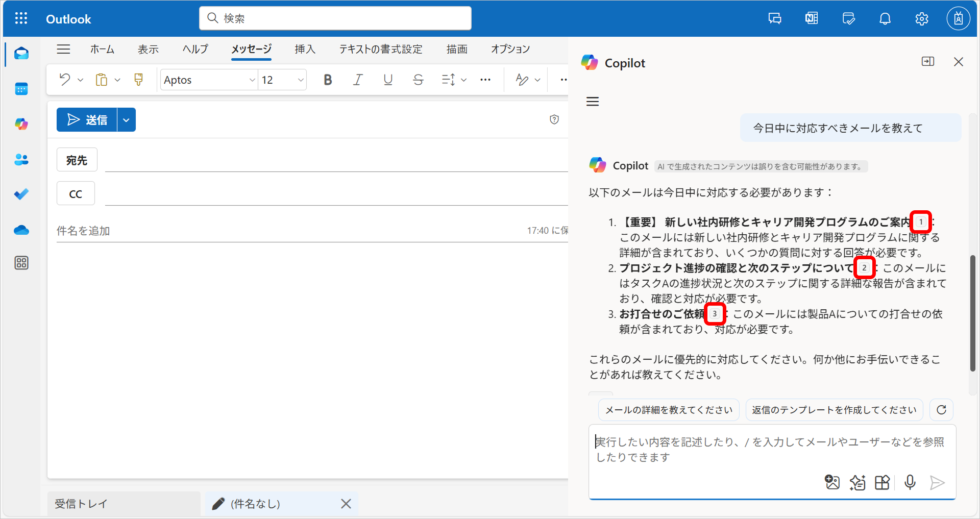
Task: Open the More apps icon in sidebar
Action: tap(21, 263)
